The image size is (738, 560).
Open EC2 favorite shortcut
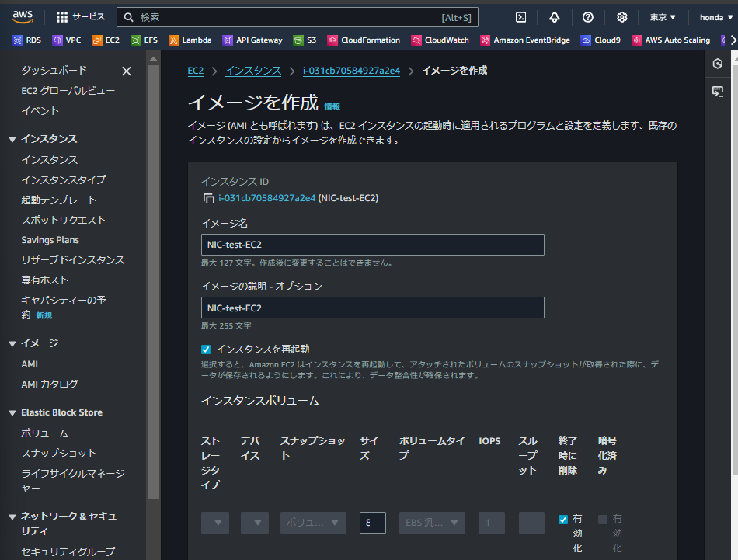point(106,40)
